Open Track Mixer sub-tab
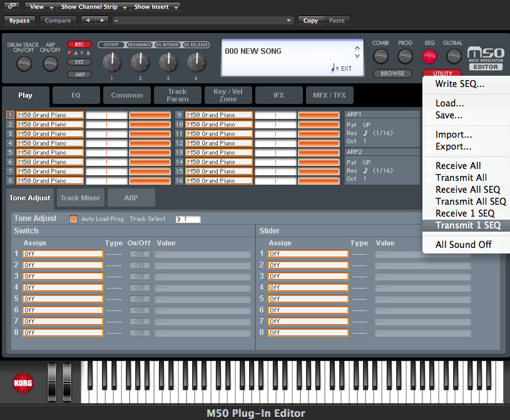 [x=80, y=198]
